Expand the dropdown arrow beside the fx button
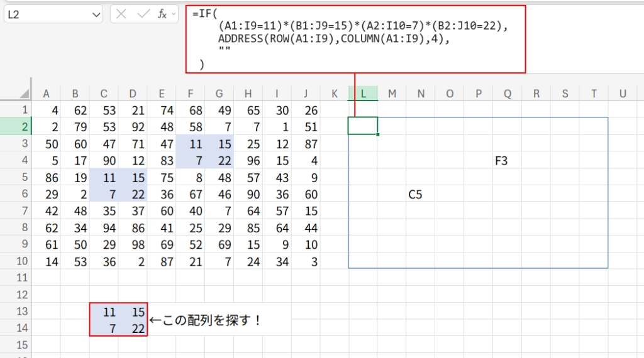 [174, 14]
